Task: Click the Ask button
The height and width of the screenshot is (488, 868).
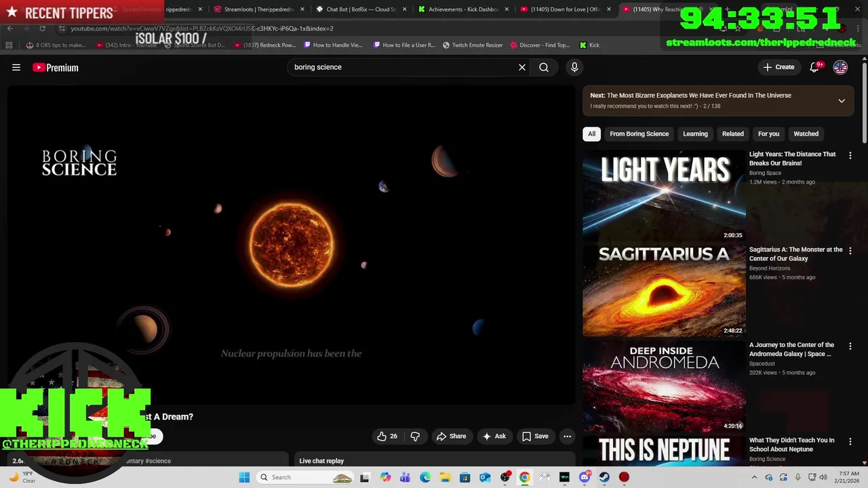Action: (x=494, y=436)
